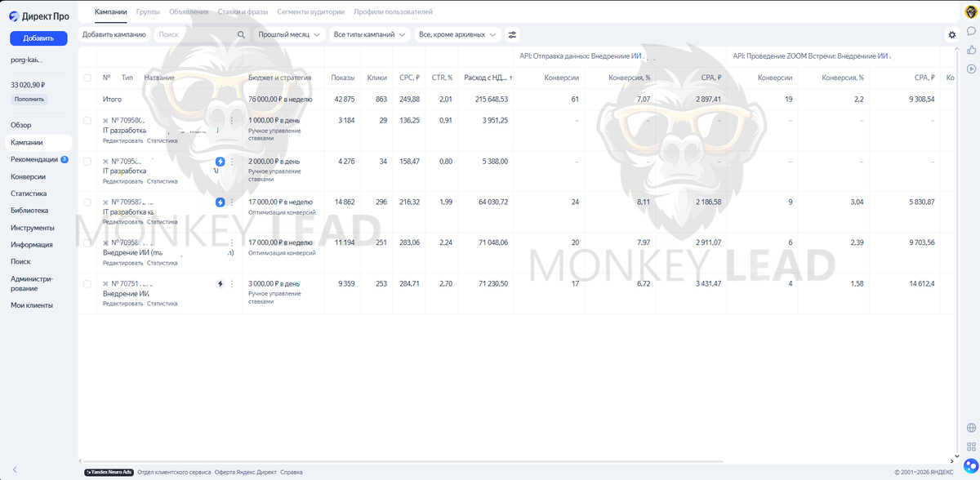Click the play video icon in right rail

click(x=971, y=69)
